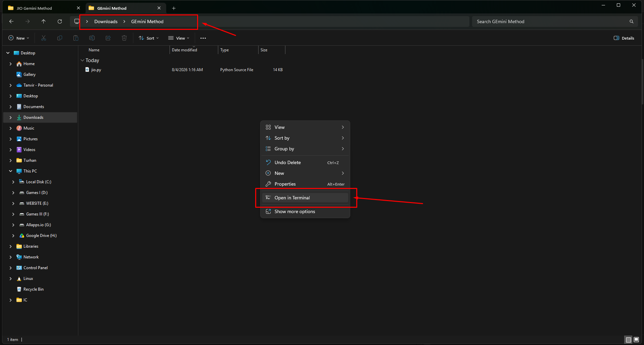Expand the Documents tree node
644x345 pixels.
11,107
